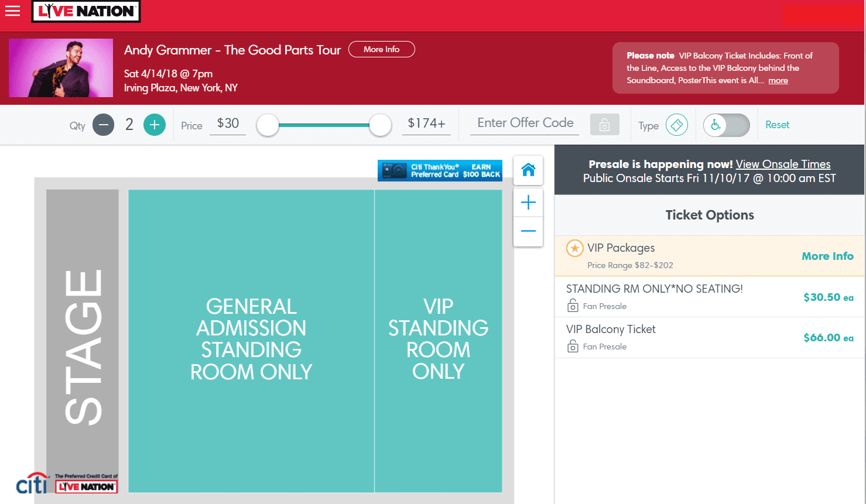Click the VIP Packages star icon
Viewport: 866px width, 504px height.
tap(575, 248)
